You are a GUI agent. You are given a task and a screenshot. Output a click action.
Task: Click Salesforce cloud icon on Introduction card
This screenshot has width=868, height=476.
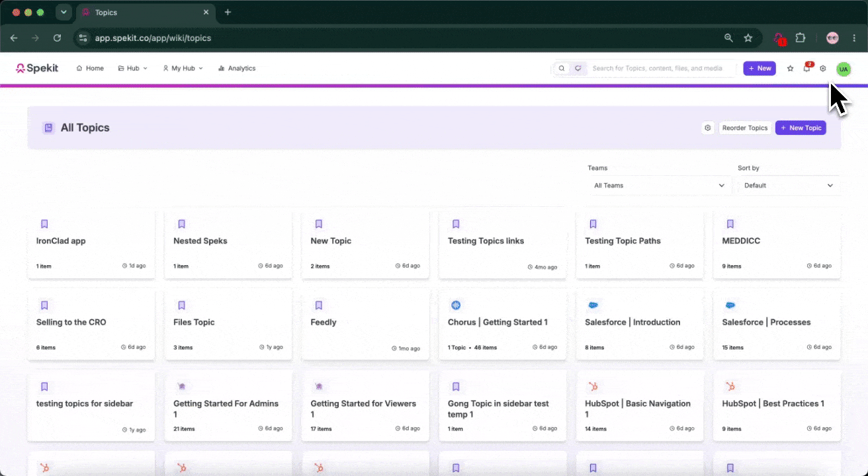click(593, 305)
